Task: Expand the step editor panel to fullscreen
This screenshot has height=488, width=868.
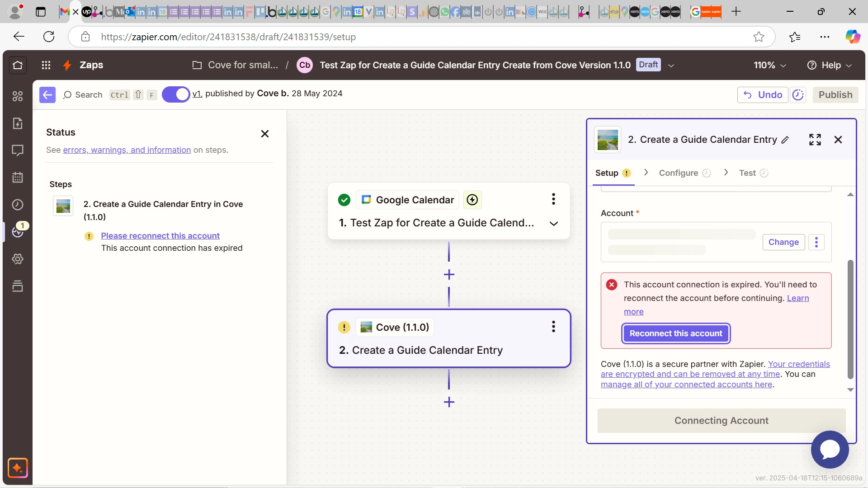Action: [x=815, y=140]
